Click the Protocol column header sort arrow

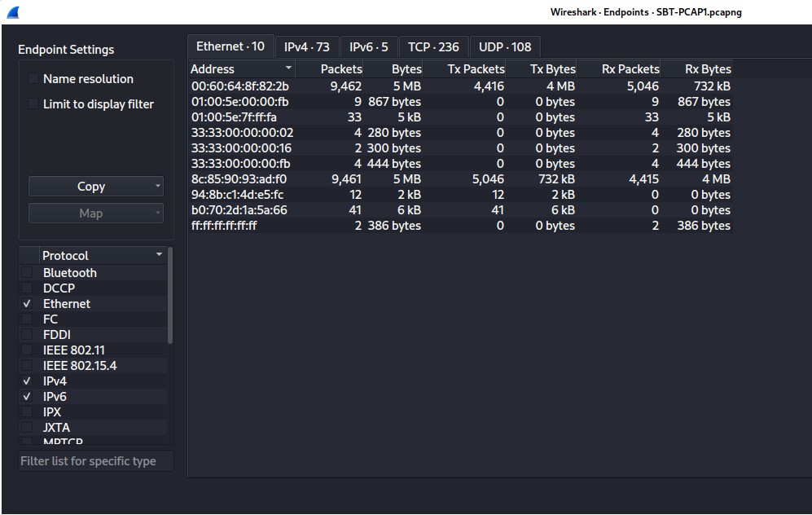click(159, 255)
